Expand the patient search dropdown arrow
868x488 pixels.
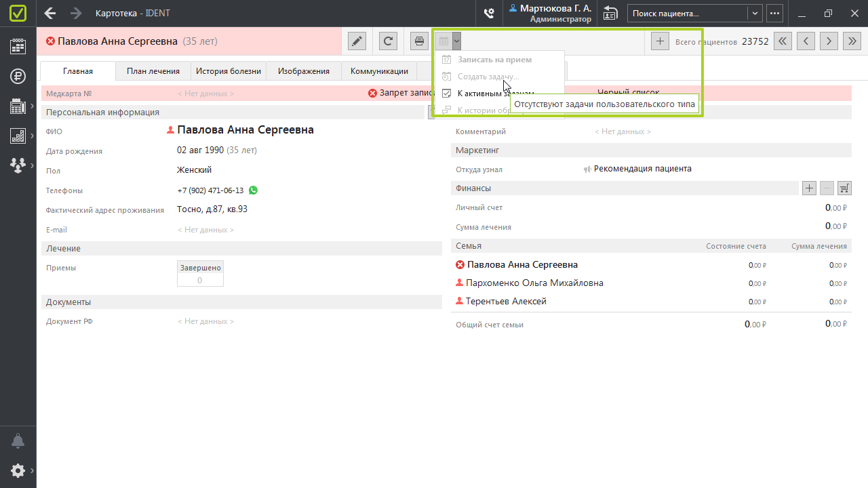pyautogui.click(x=755, y=13)
